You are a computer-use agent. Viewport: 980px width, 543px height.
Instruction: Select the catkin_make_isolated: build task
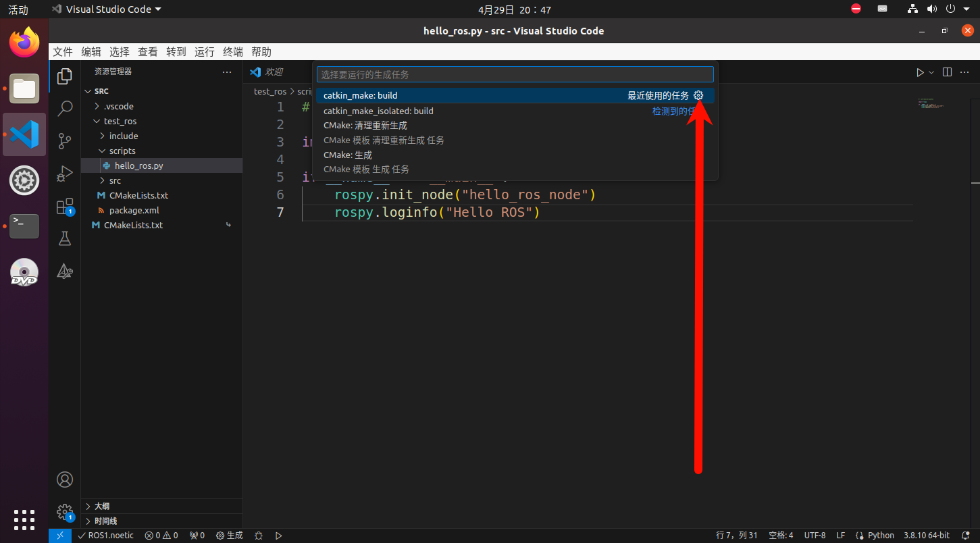(x=515, y=111)
